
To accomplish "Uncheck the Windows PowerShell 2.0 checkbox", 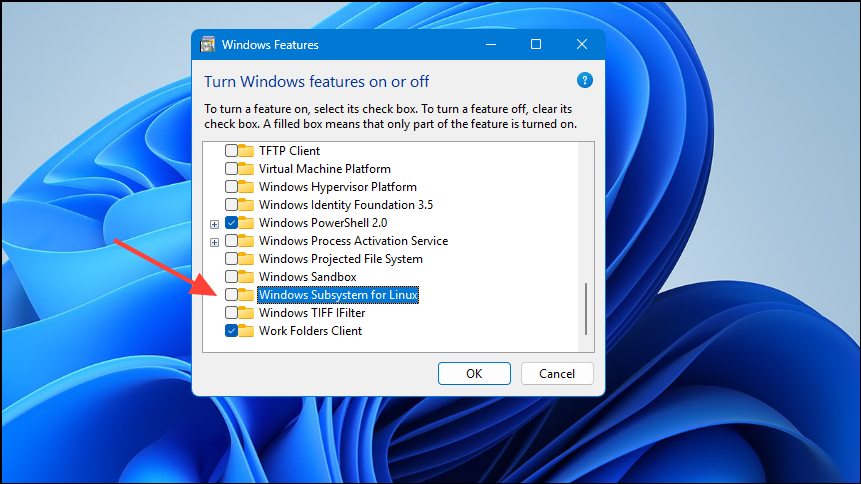I will tap(231, 223).
